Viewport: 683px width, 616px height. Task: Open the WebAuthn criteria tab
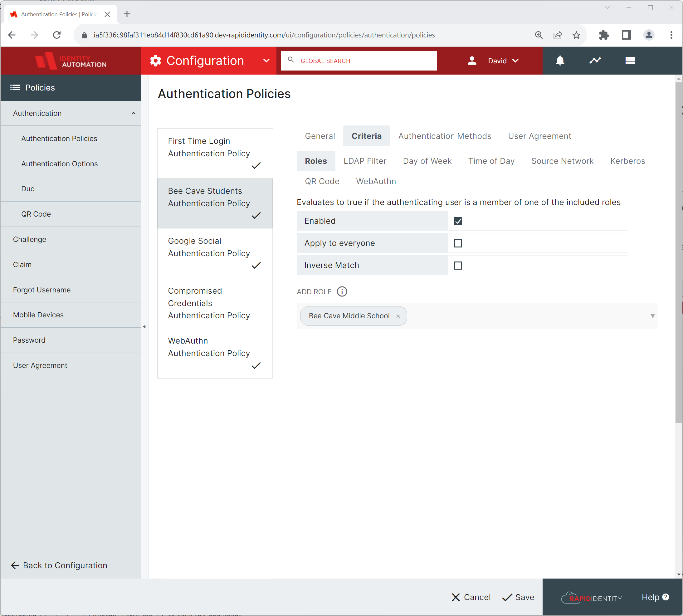point(376,181)
